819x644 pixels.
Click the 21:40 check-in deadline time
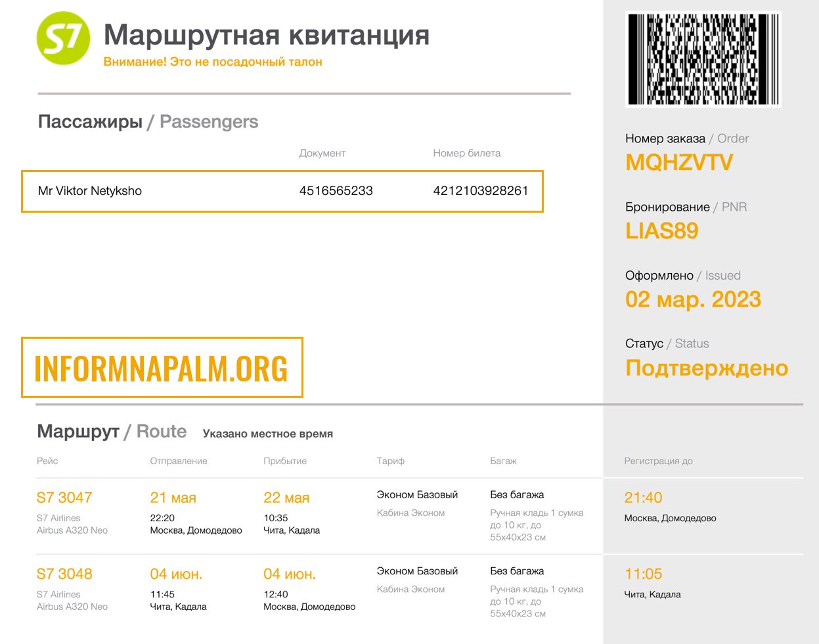pyautogui.click(x=643, y=498)
